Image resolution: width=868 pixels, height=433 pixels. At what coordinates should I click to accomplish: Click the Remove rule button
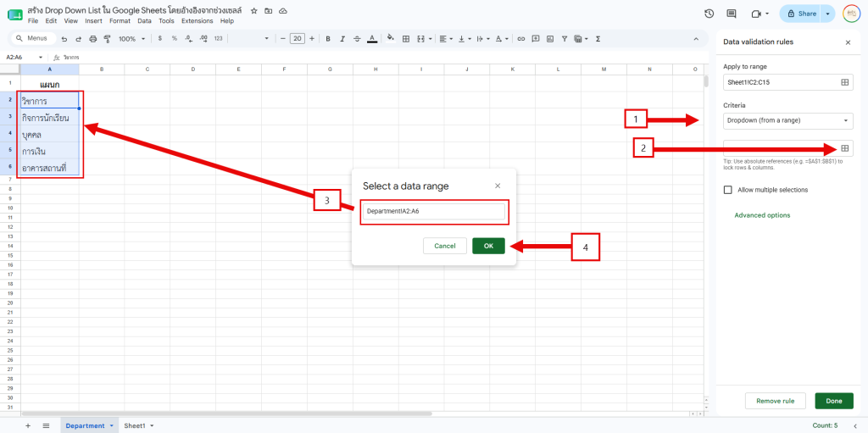pos(775,401)
